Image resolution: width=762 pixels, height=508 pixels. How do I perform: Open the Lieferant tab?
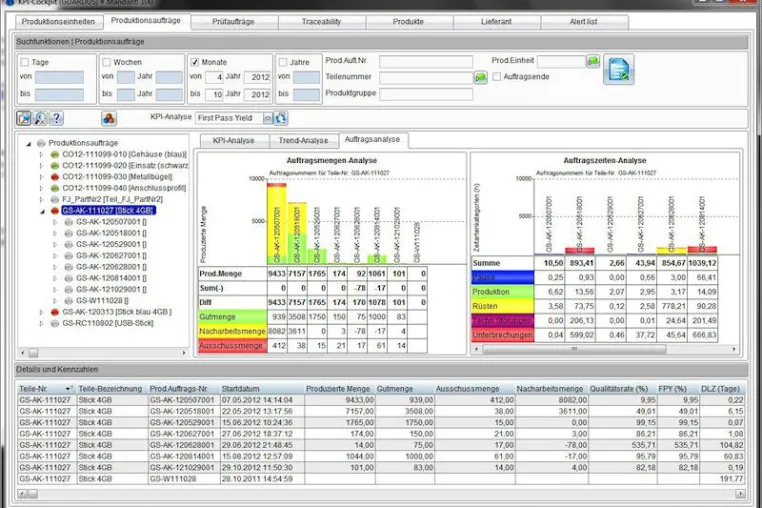coord(496,22)
